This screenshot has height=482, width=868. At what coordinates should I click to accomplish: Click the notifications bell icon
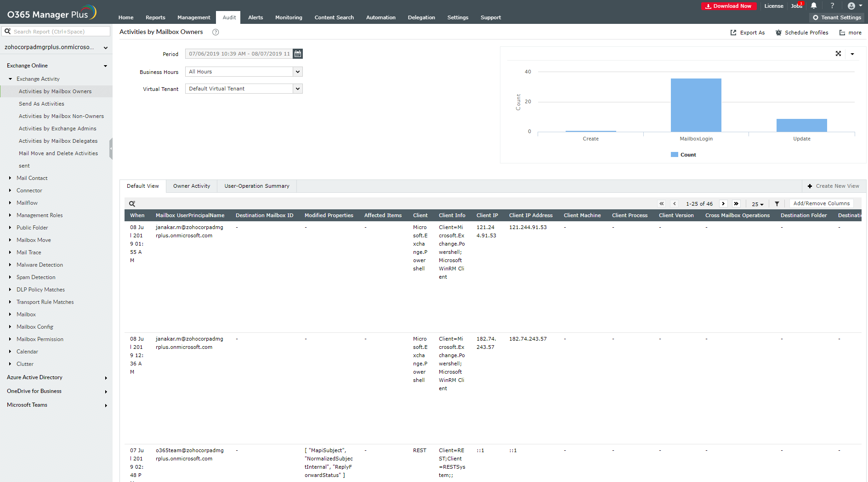coord(814,6)
